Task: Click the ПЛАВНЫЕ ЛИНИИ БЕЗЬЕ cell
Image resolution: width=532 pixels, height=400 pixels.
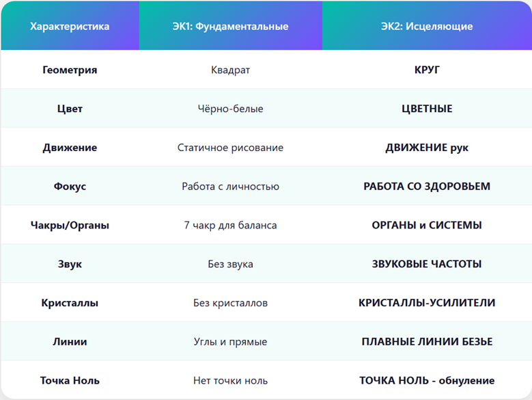Action: [x=427, y=341]
